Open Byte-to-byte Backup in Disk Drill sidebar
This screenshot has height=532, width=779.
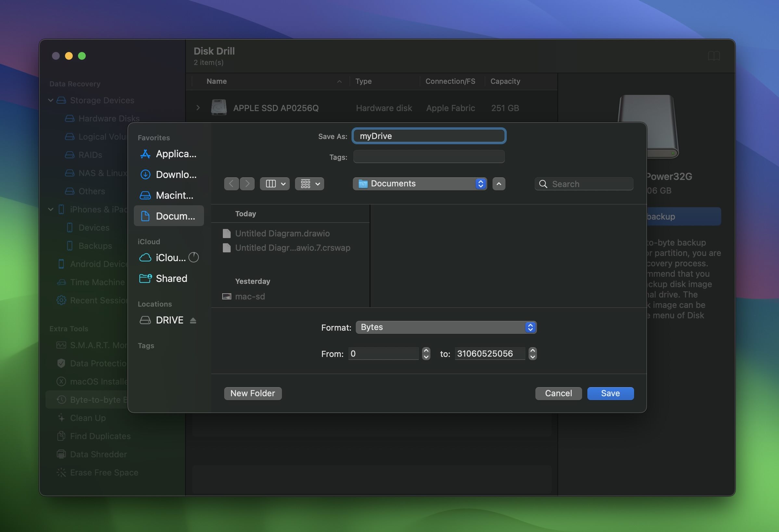pyautogui.click(x=86, y=399)
